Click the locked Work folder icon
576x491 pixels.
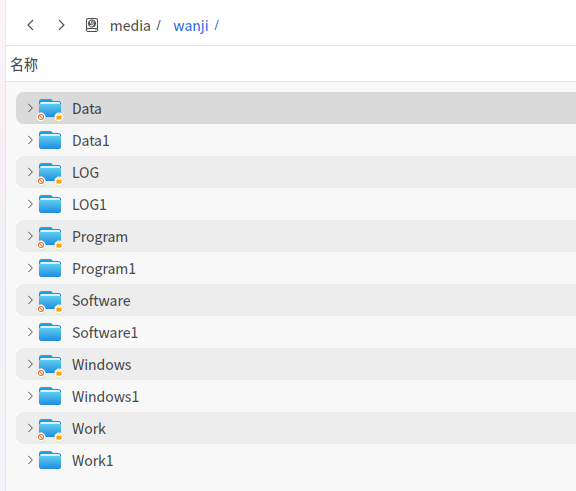coord(50,429)
